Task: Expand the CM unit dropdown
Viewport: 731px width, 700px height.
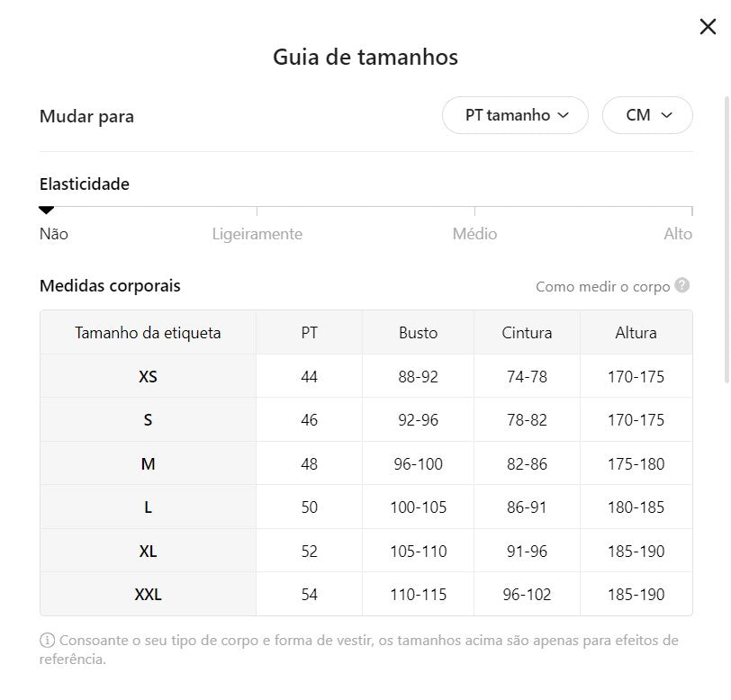Action: [x=647, y=115]
